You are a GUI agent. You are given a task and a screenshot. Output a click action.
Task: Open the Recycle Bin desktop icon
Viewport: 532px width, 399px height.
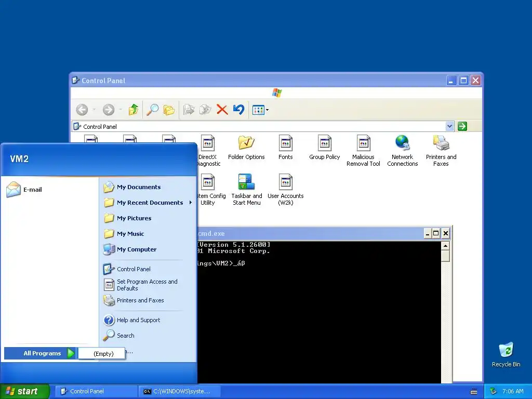(x=506, y=354)
